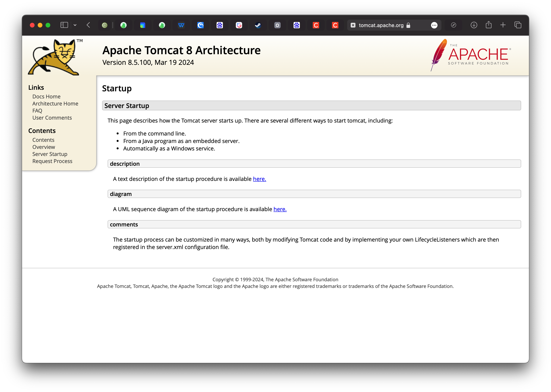Expand the tab group dropdown chevron
The width and height of the screenshot is (551, 392).
[x=75, y=25]
